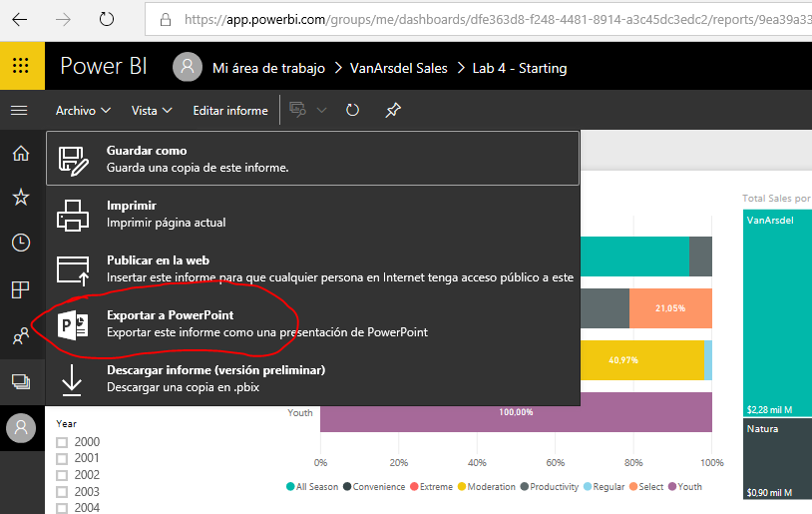The image size is (812, 514).
Task: Check the 2003 year checkbox
Action: point(62,492)
